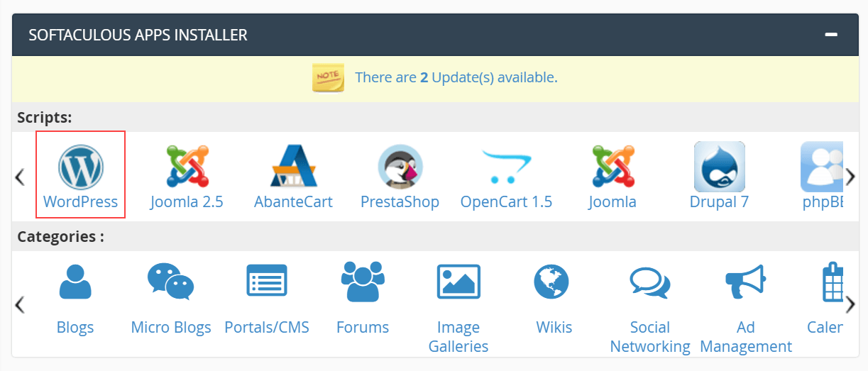Select the OpenCart 1.5 cart icon
Screen dimensions: 868x371
pyautogui.click(x=506, y=167)
